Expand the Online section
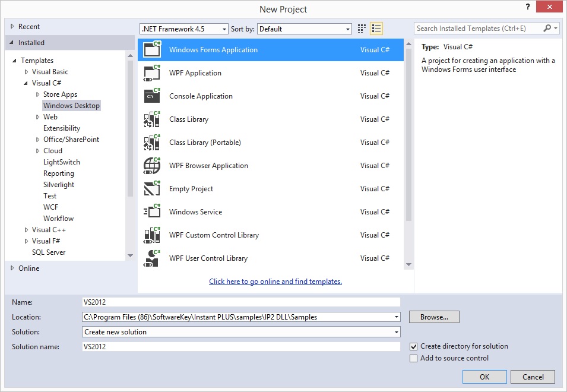The width and height of the screenshot is (567, 392). pyautogui.click(x=12, y=268)
